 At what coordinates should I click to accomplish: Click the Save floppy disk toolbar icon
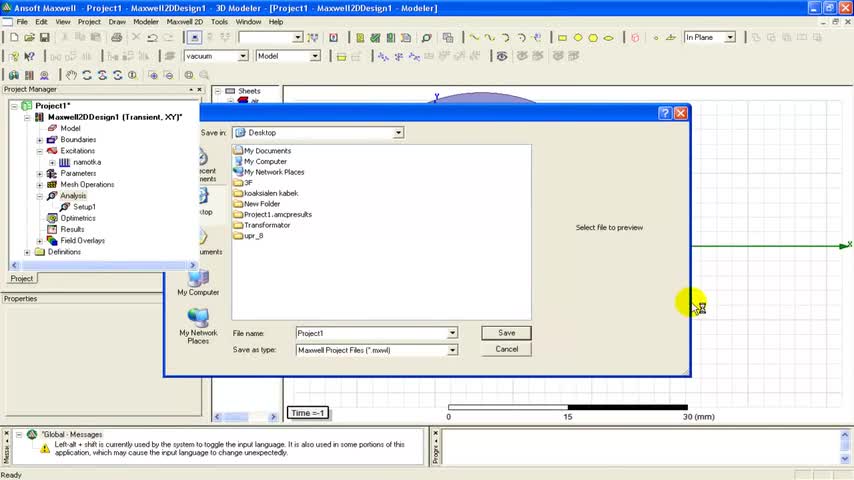(45, 37)
